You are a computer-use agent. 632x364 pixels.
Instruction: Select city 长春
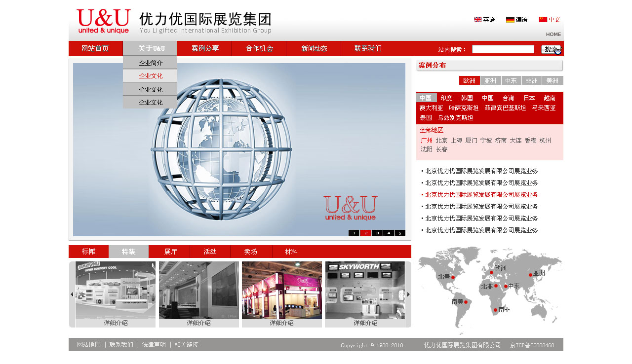coord(441,149)
